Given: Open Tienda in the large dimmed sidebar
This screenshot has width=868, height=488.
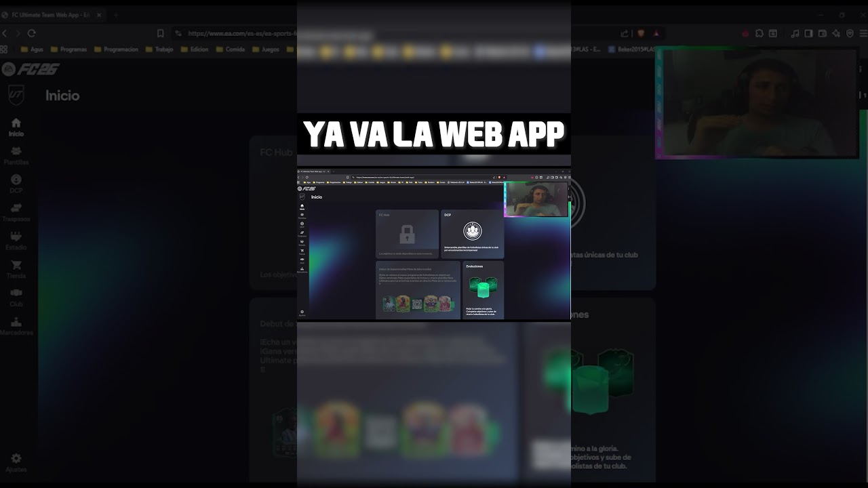Looking at the screenshot, I should (16, 270).
